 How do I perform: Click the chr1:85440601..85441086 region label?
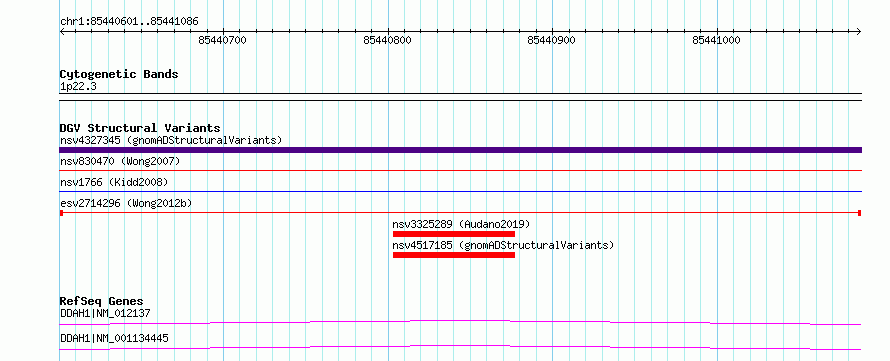coord(129,22)
